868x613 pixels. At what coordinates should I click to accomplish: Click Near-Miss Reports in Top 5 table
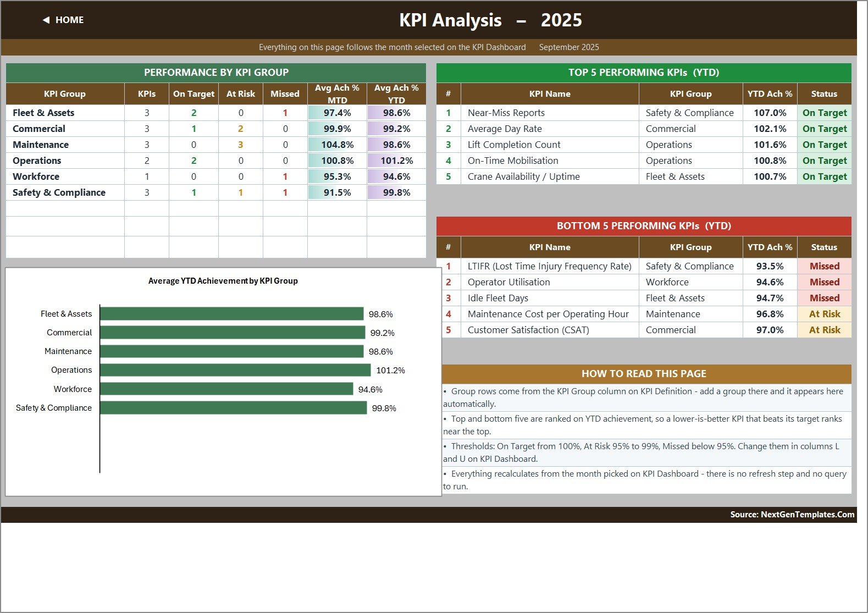pos(506,113)
